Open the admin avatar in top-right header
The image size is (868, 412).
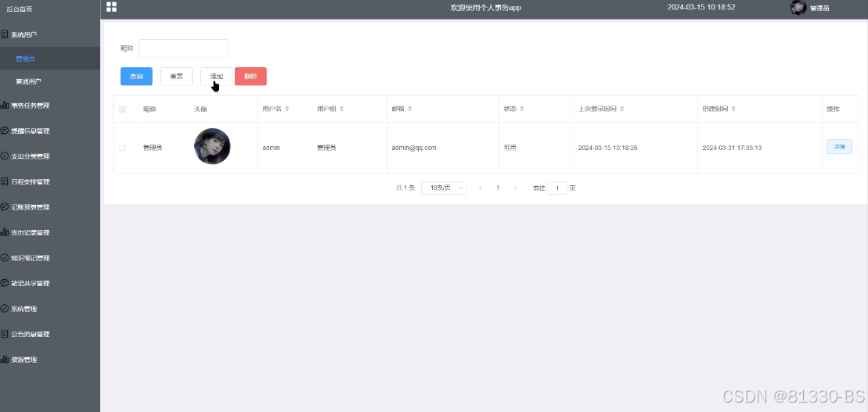[x=798, y=8]
